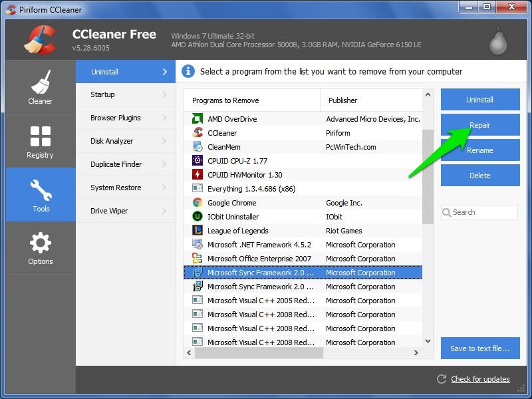Click the 'Advanced Micro Devices, Inc.' publisher cell

pyautogui.click(x=373, y=119)
